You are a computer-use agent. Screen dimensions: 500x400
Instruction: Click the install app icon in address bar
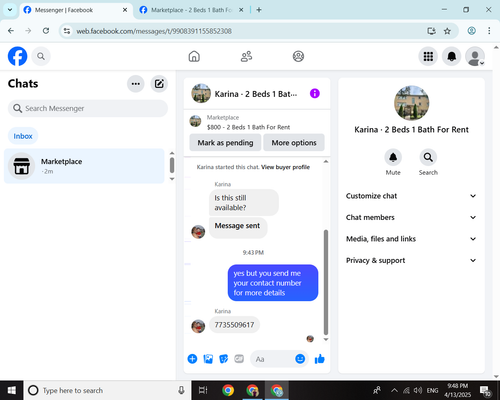431,31
